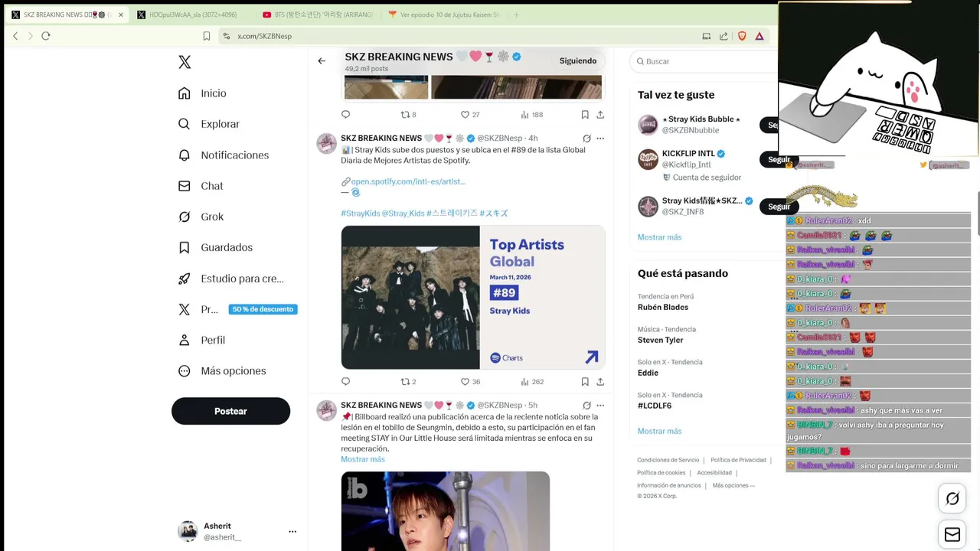Screen dimensions: 980x551
Task: Click the #StrayKids hashtag
Action: tap(360, 214)
